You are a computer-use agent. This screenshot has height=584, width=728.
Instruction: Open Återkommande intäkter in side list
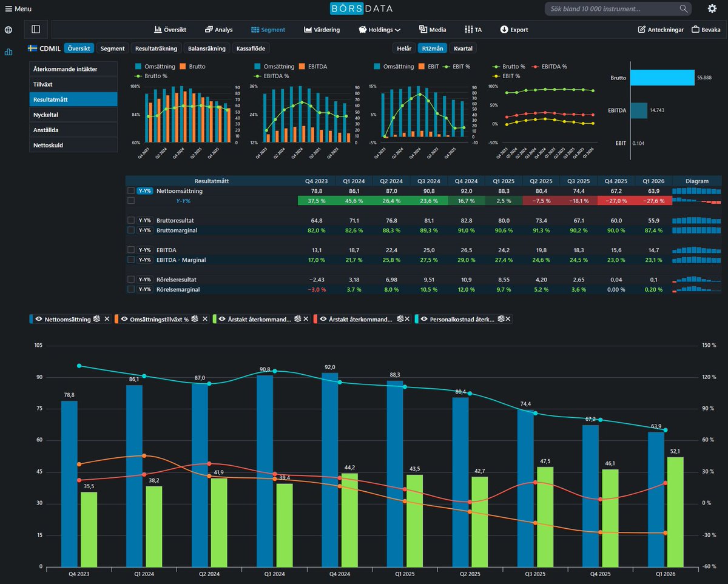(x=73, y=69)
